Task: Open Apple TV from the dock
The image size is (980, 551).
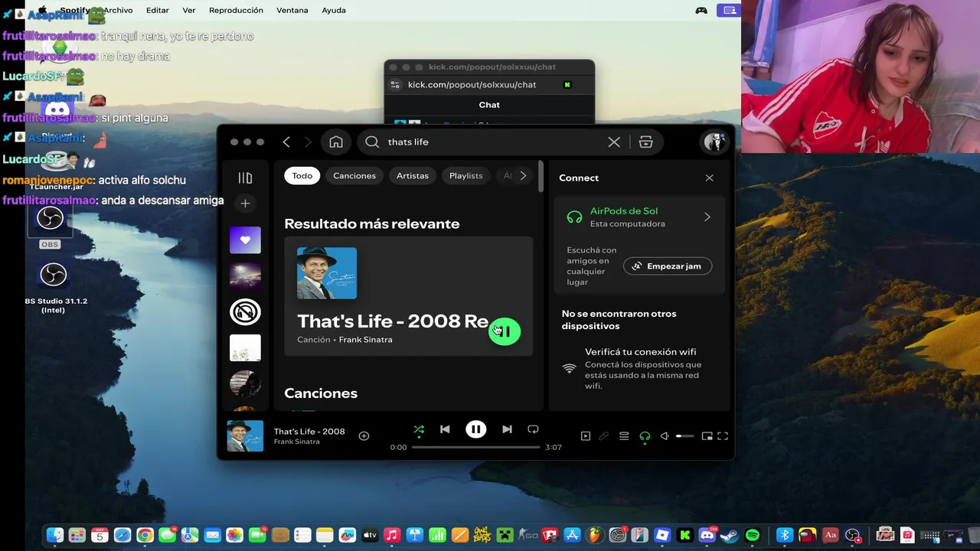Action: (x=370, y=536)
